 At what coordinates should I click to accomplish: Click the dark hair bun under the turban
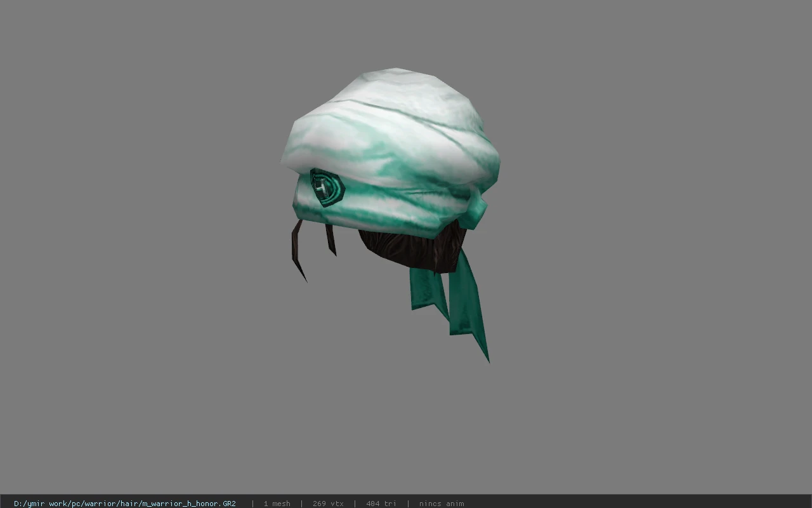coord(412,249)
